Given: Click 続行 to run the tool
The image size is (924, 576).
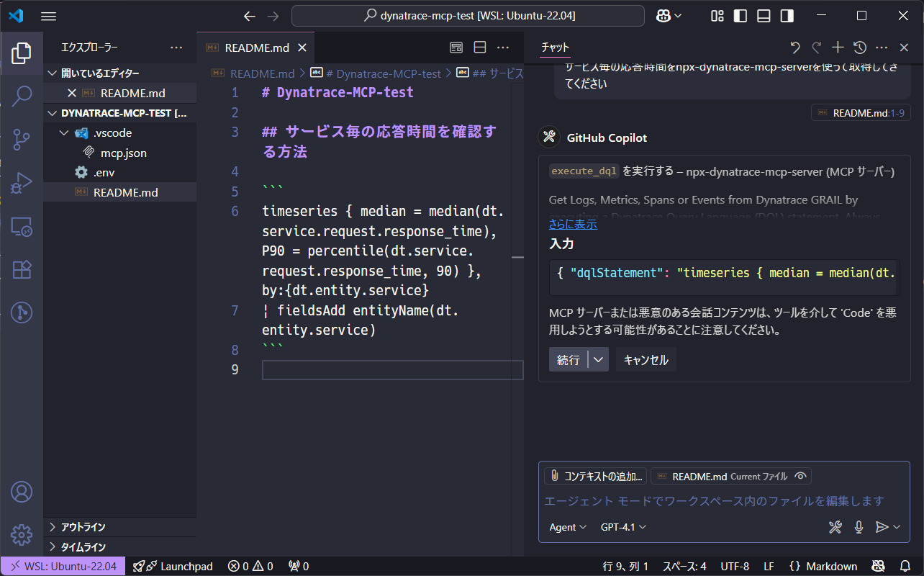Looking at the screenshot, I should tap(569, 359).
